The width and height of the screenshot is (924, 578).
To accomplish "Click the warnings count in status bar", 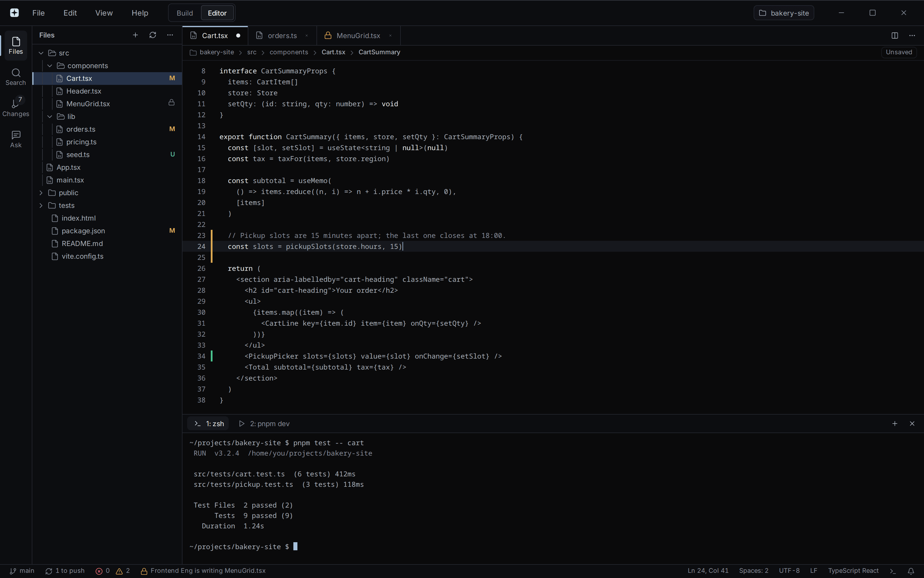I will [123, 571].
